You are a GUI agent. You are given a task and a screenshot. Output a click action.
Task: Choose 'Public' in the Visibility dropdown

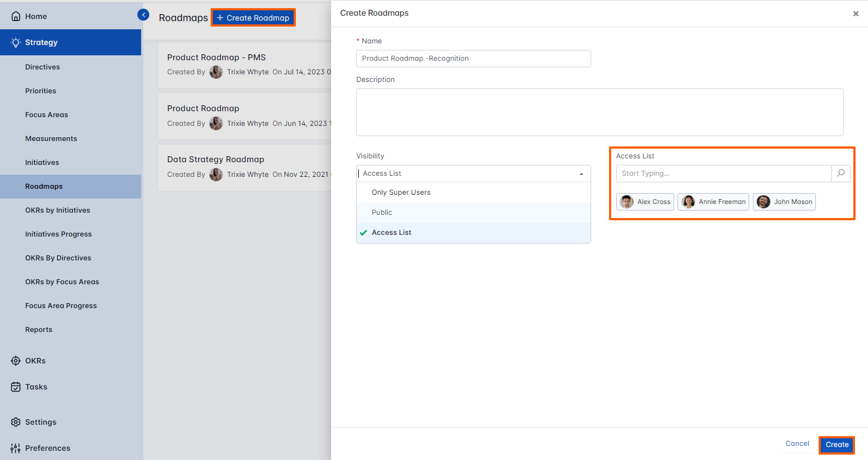(x=382, y=213)
